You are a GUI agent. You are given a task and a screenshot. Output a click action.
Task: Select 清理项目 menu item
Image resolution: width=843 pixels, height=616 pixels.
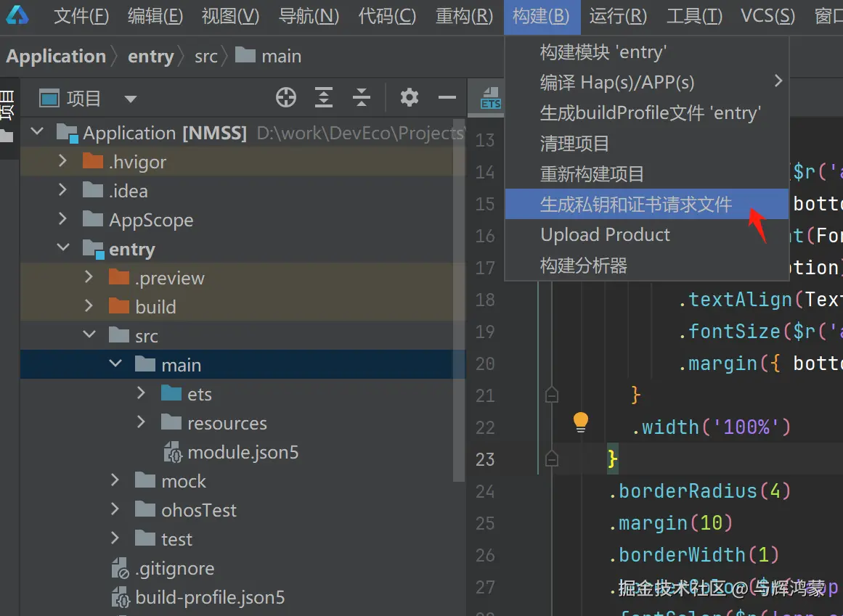(647, 144)
